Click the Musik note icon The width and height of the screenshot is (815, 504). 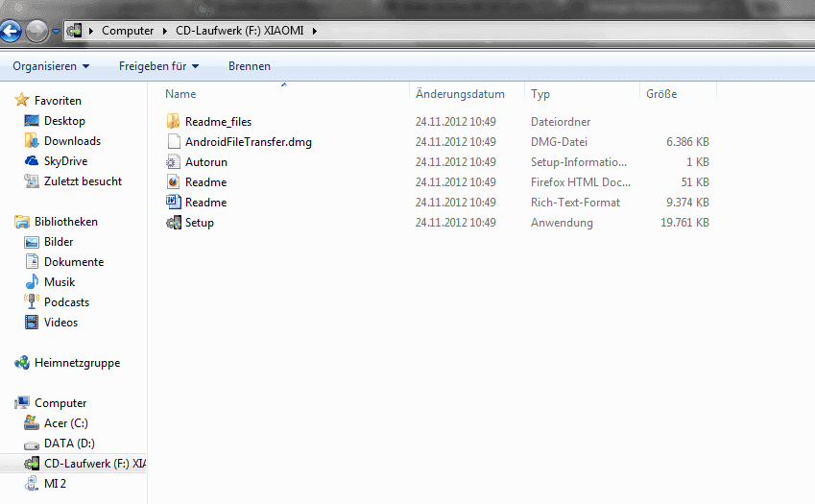(32, 281)
